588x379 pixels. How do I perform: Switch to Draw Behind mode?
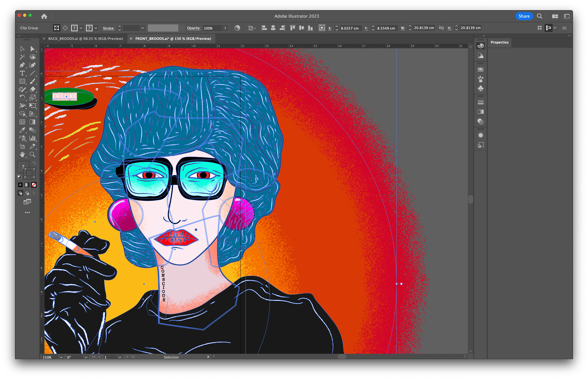click(27, 193)
